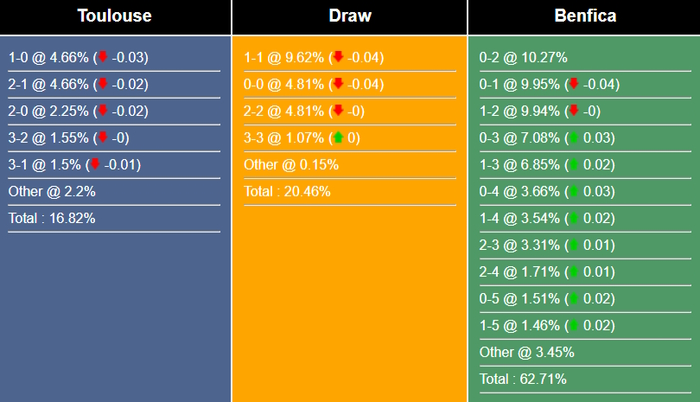
Task: Click green arrow next to 2-3 score
Action: pyautogui.click(x=573, y=245)
